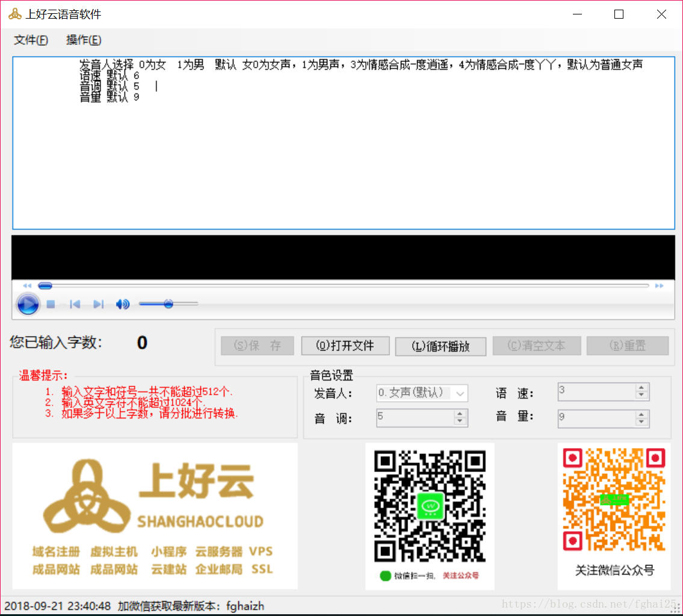Click the 音量 默认 9 text line
This screenshot has width=683, height=616.
[110, 97]
